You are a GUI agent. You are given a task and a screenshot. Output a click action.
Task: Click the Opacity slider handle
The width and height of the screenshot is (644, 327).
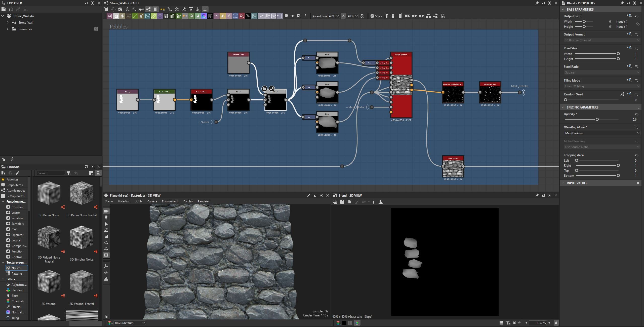point(597,119)
